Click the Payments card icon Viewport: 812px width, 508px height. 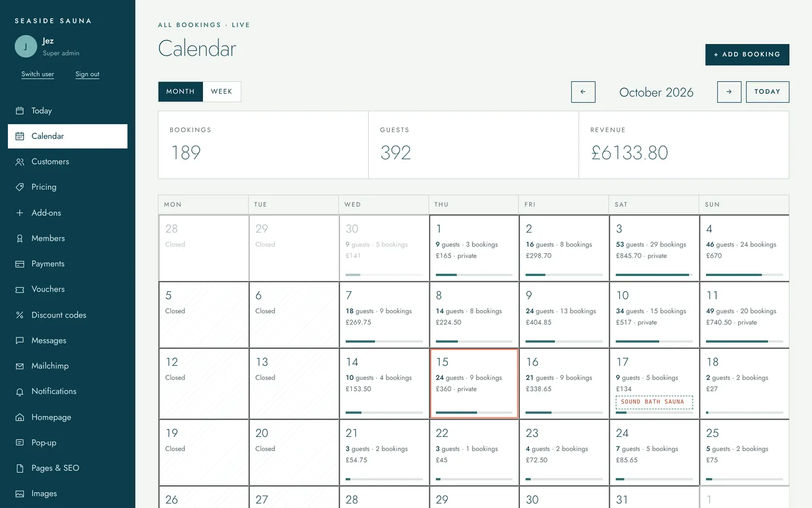(20, 264)
